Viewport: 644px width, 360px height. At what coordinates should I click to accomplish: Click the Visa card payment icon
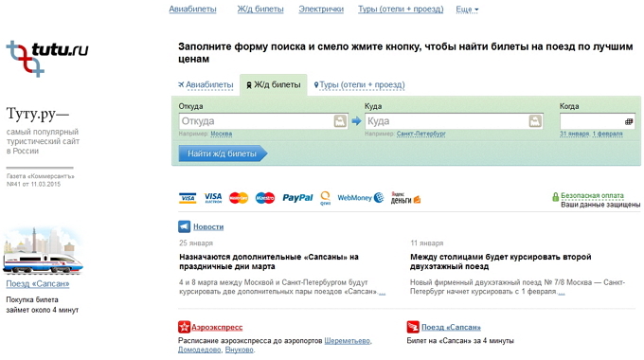click(188, 198)
